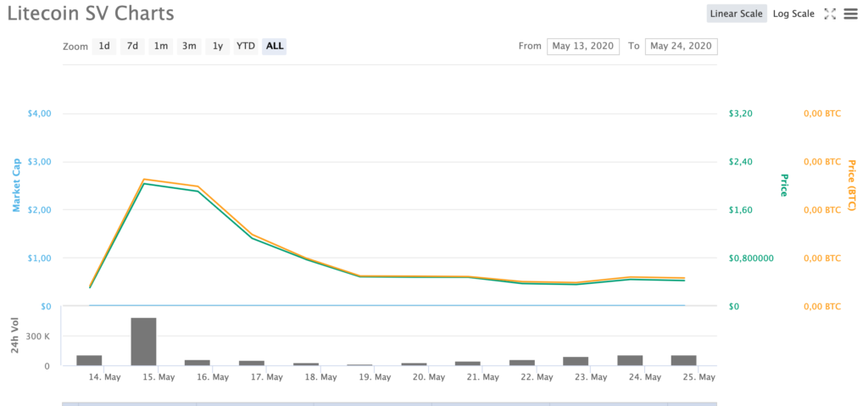This screenshot has height=406, width=868.
Task: Set zoom range to 7d
Action: pyautogui.click(x=132, y=46)
